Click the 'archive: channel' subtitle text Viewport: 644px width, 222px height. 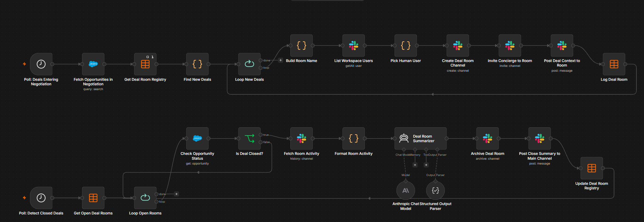pos(487,159)
